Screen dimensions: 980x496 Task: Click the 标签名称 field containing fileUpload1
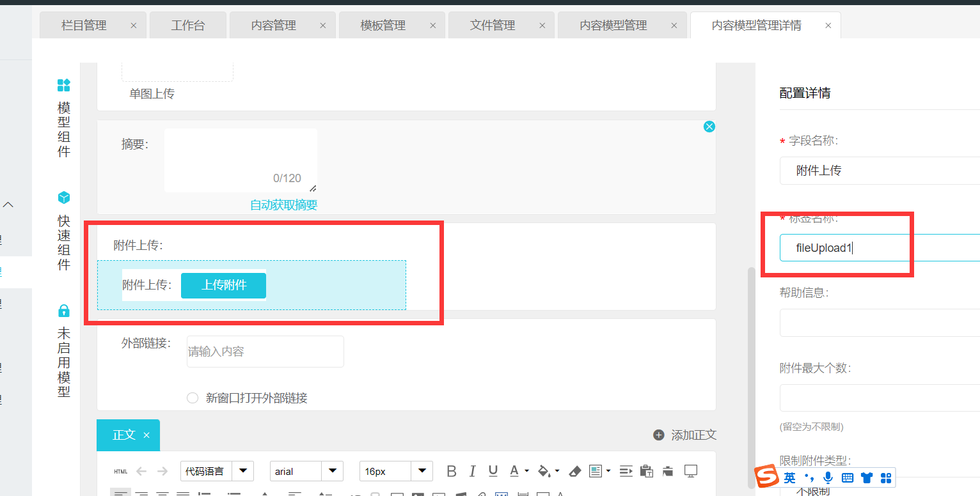[880, 247]
